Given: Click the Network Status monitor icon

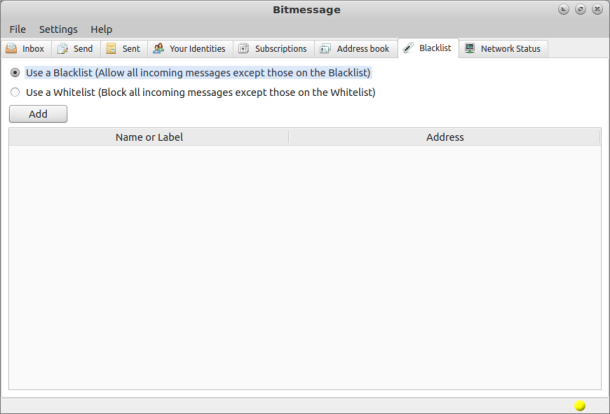Looking at the screenshot, I should pyautogui.click(x=470, y=48).
